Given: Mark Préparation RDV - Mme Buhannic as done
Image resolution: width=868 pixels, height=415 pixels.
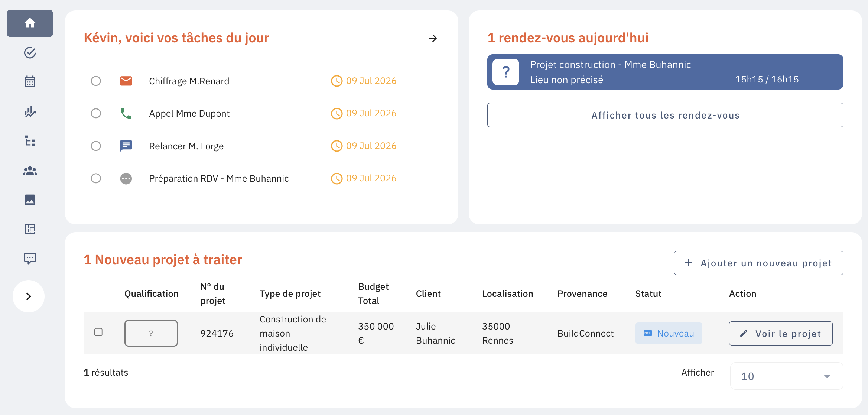Looking at the screenshot, I should coord(96,178).
